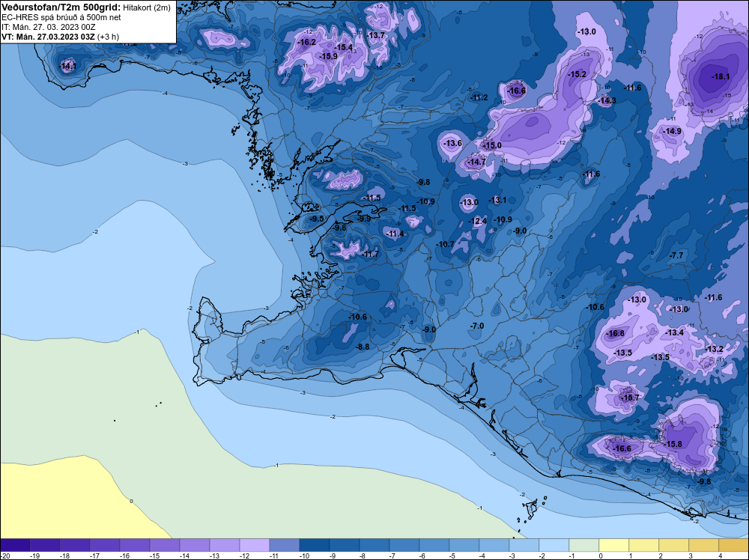Click the -14.3 temperature label
Viewport: 749px width, 560px height.
pos(607,100)
